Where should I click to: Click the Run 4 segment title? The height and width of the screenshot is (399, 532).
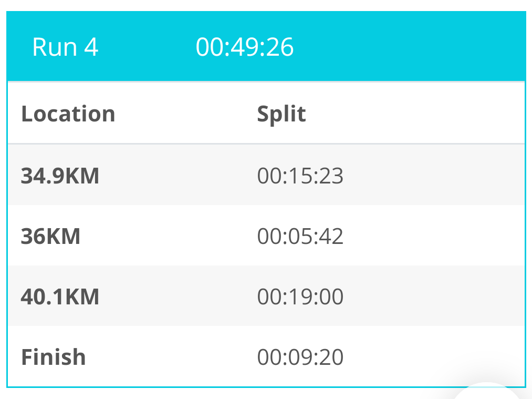[65, 47]
